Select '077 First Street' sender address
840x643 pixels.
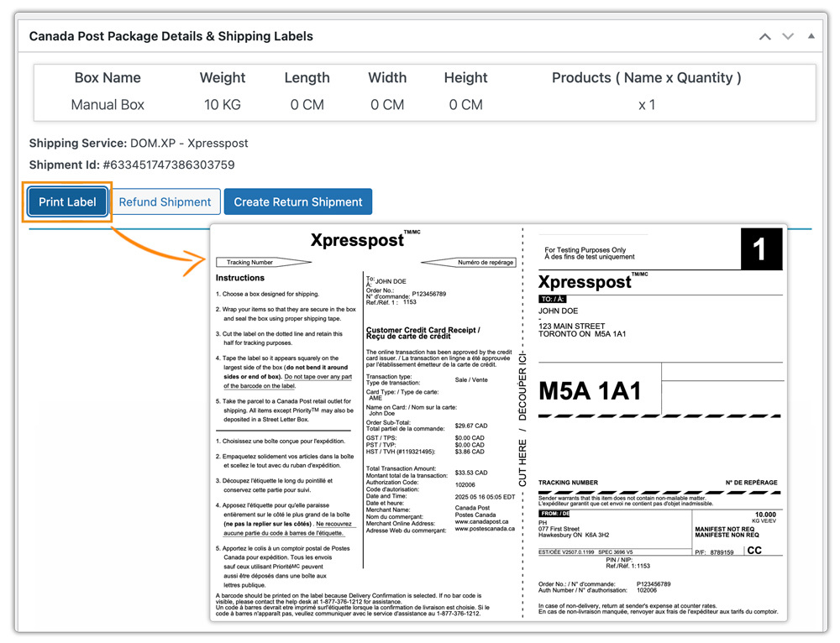tap(559, 529)
